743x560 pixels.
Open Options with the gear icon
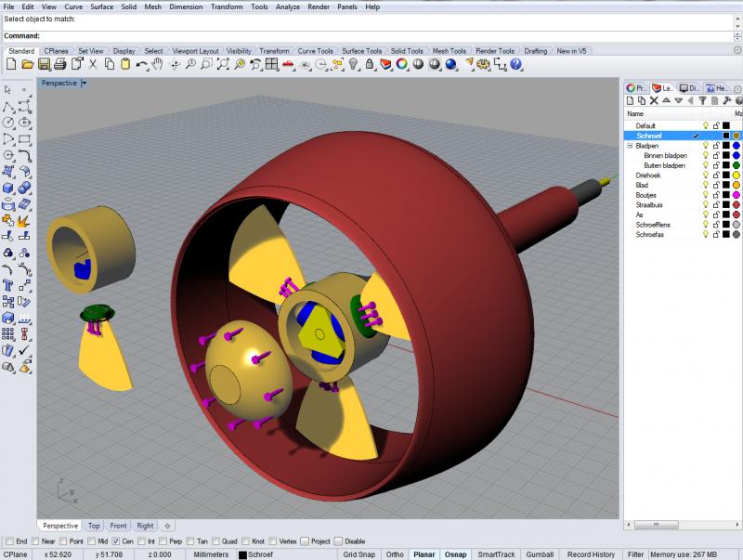click(483, 64)
